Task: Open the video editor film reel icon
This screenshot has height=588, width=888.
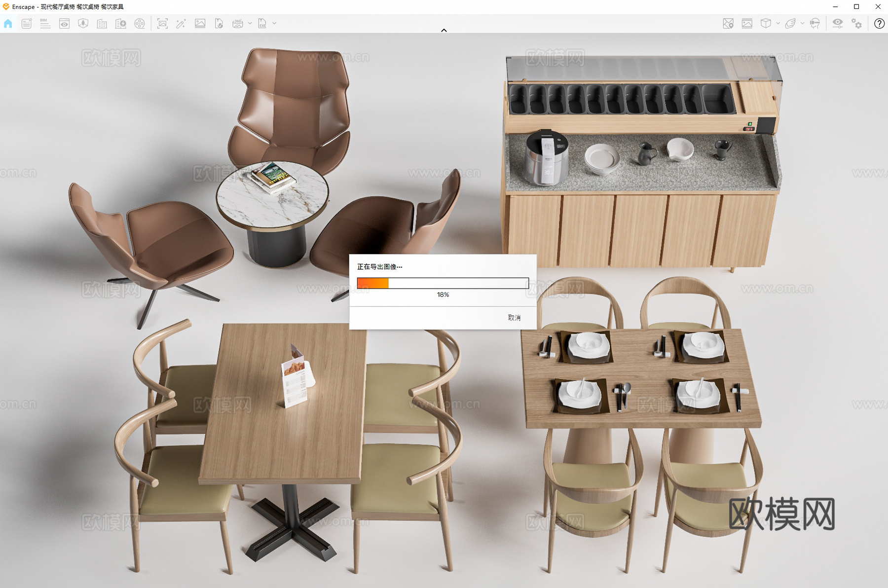Action: pos(140,24)
